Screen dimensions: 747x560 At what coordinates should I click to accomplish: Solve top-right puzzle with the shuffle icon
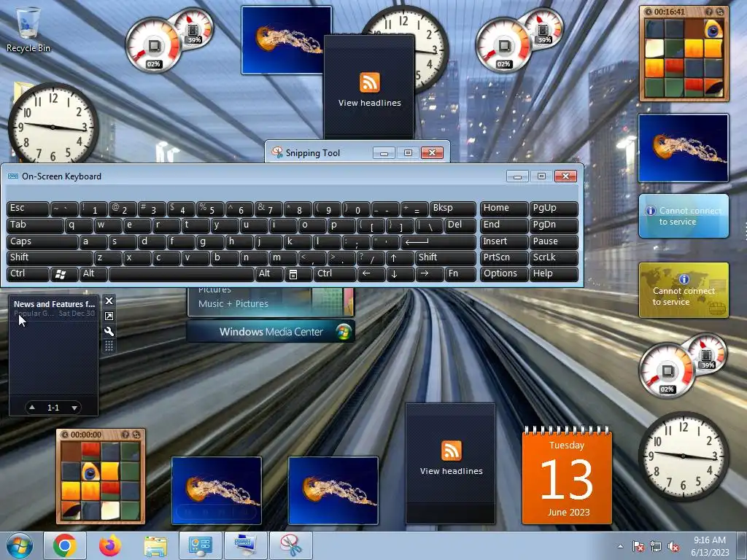720,12
